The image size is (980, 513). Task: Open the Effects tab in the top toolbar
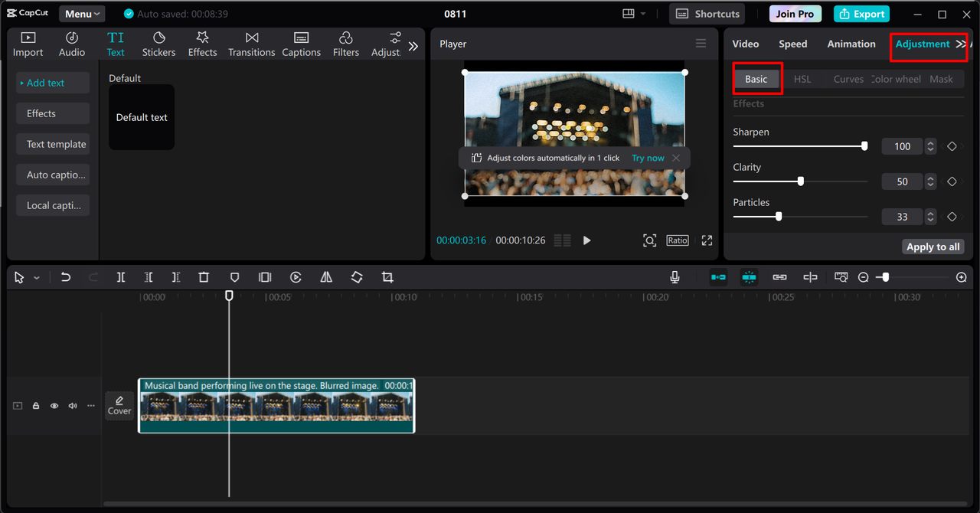pos(202,44)
